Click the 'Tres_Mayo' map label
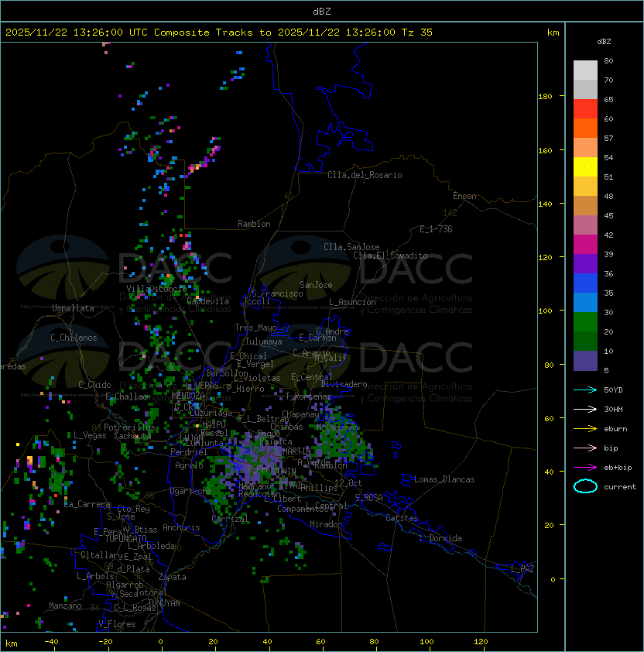This screenshot has height=652, width=644. (x=255, y=328)
